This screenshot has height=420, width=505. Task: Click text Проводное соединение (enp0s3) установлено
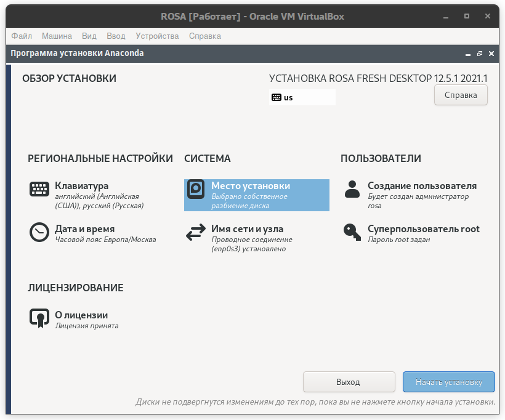click(x=252, y=244)
